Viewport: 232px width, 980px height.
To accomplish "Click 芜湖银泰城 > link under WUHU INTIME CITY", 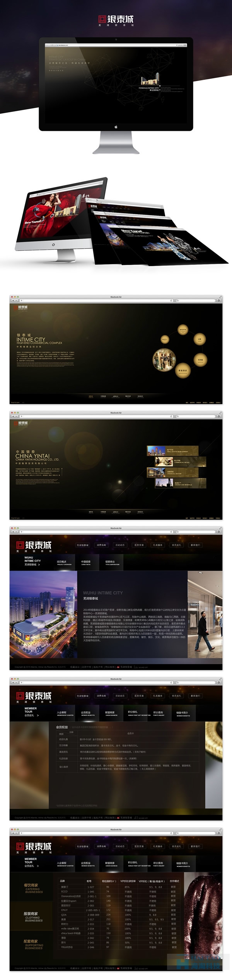I will 32,565.
